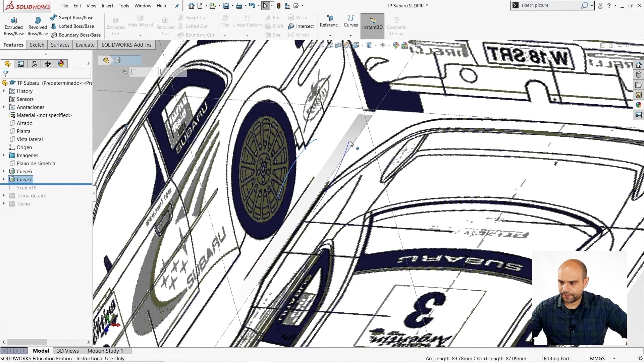
Task: Choose the Lofted Boss/Base tool
Action: click(72, 26)
